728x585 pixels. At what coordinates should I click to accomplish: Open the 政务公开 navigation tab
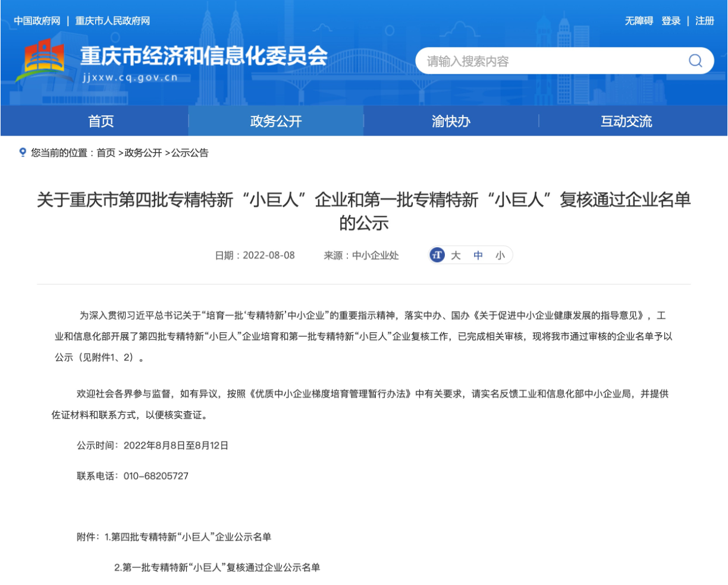(x=276, y=121)
